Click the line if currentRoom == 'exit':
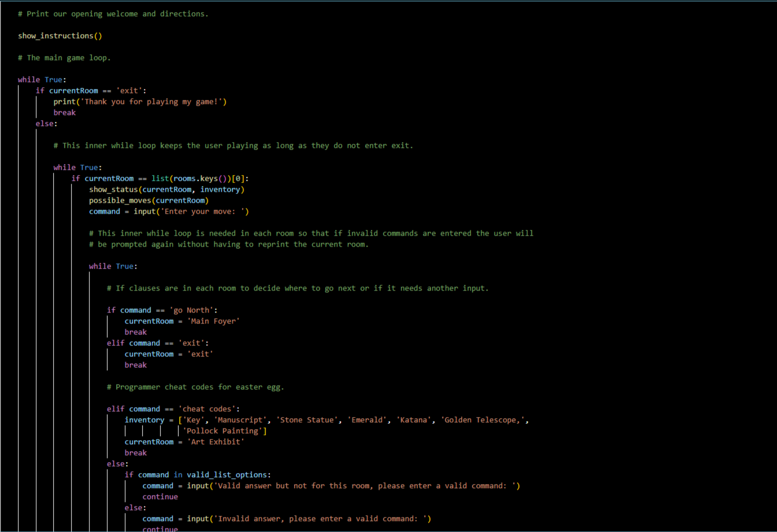This screenshot has width=777, height=532. click(x=91, y=91)
